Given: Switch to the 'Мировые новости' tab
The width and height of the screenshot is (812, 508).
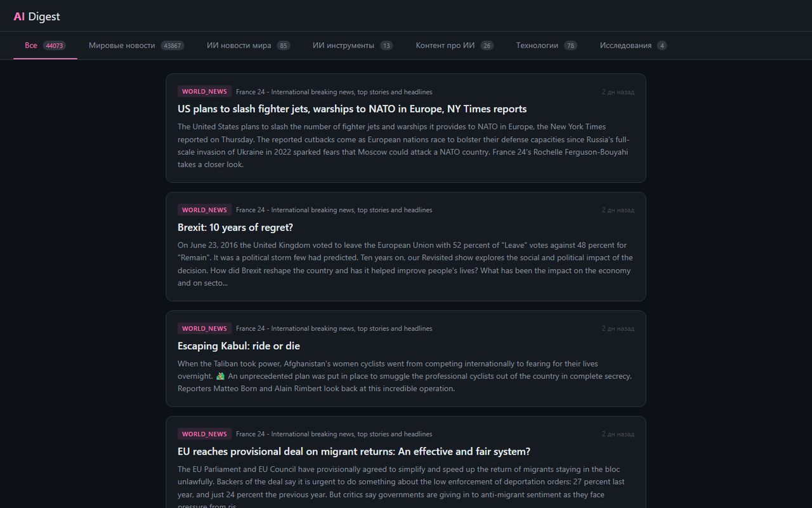Looking at the screenshot, I should (136, 46).
